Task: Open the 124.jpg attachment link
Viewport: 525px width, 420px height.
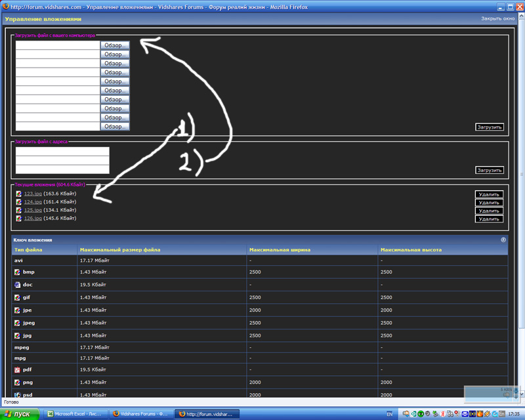Action: tap(33, 202)
